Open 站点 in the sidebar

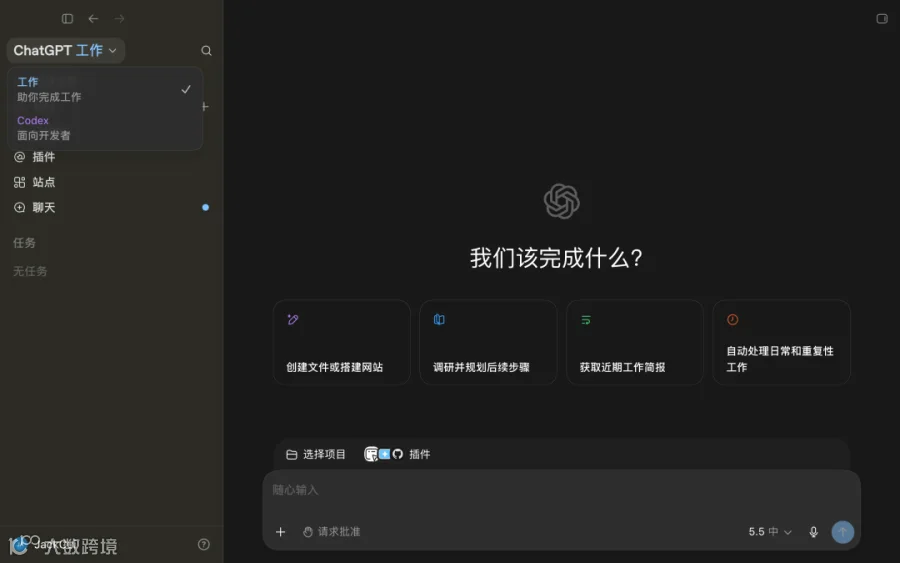[34, 182]
